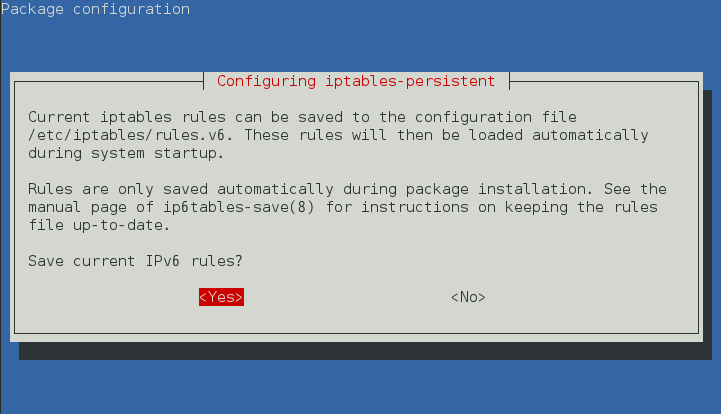
Task: Click the "Configuring iptables-persistent" dialog title
Action: pyautogui.click(x=356, y=80)
